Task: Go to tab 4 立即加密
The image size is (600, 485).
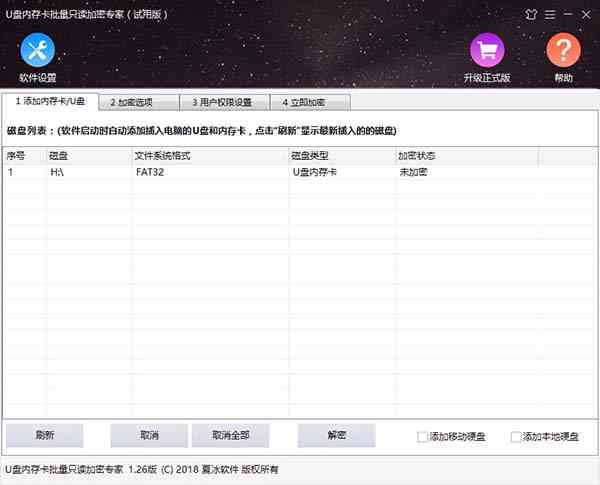Action: pos(310,103)
